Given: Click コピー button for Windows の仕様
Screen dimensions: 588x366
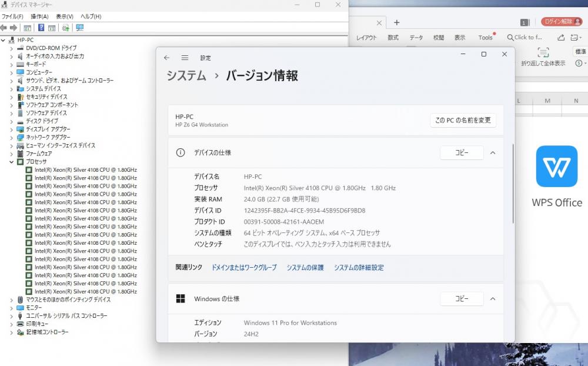Looking at the screenshot, I should coord(462,298).
